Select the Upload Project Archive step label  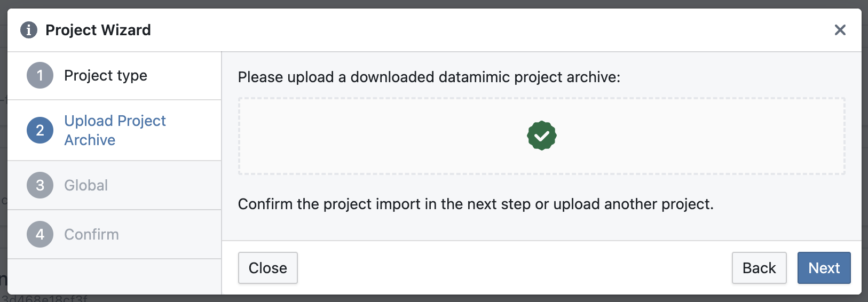[115, 130]
